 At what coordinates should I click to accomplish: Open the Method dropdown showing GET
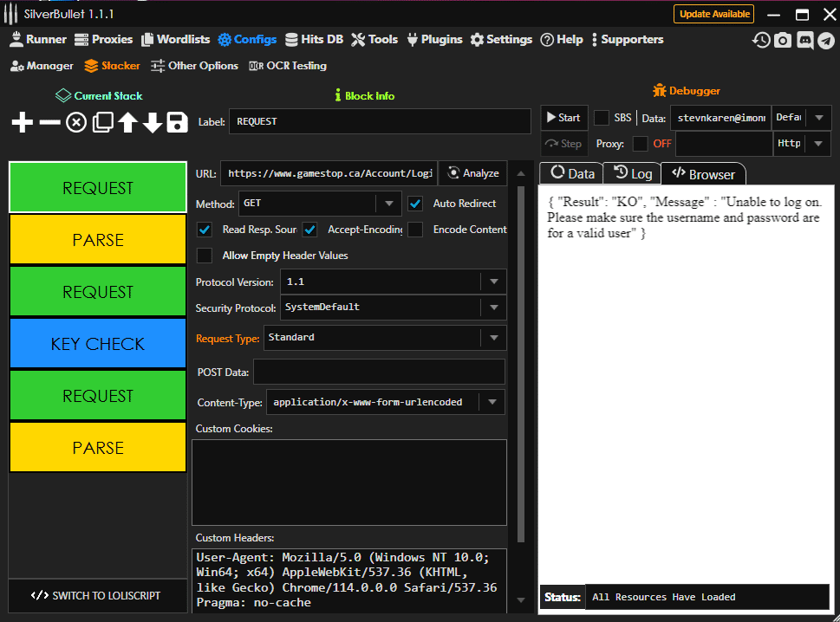(x=387, y=204)
